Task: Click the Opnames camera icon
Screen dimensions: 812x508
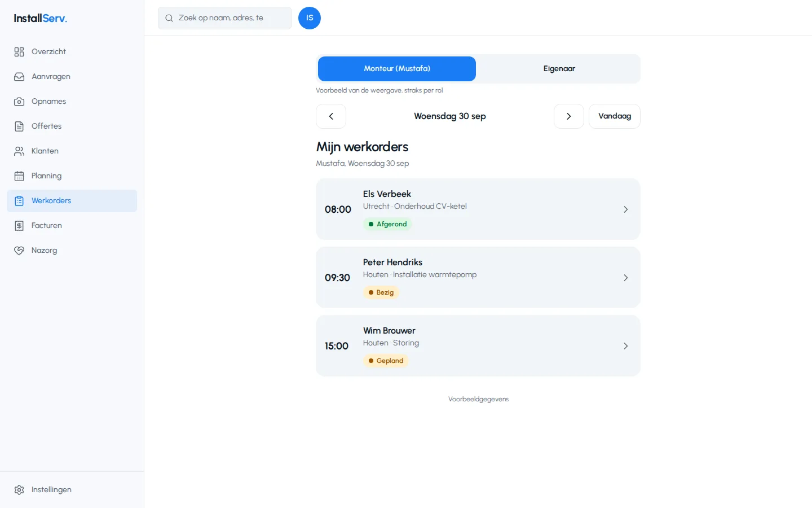Action: pyautogui.click(x=19, y=102)
